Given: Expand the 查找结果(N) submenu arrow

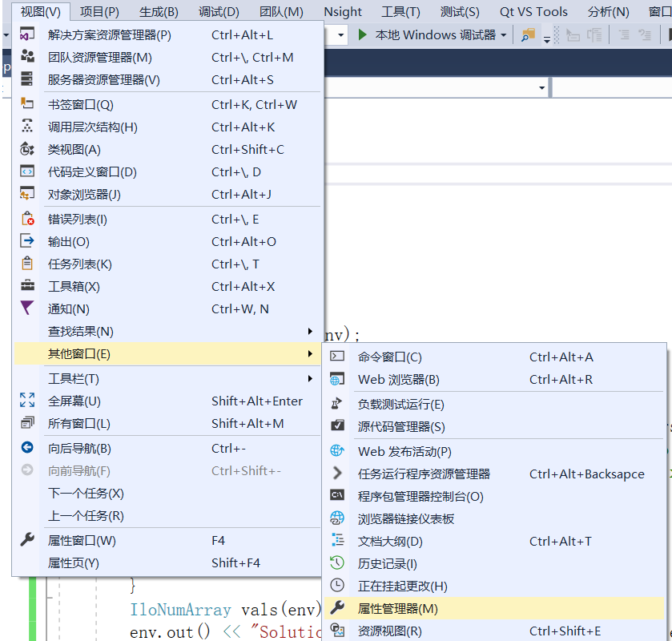Looking at the screenshot, I should click(310, 331).
